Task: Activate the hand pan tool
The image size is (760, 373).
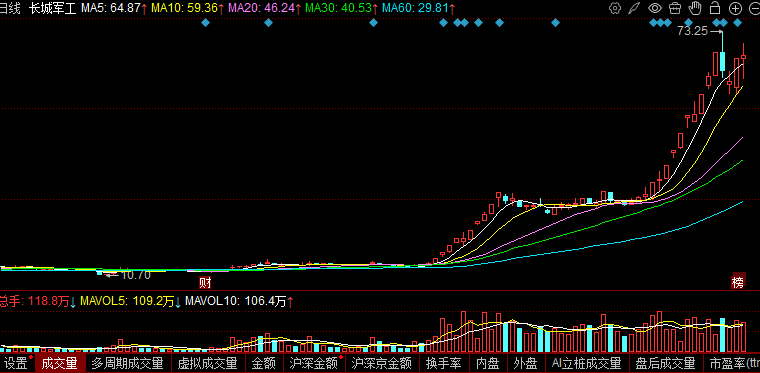Action: (x=695, y=8)
